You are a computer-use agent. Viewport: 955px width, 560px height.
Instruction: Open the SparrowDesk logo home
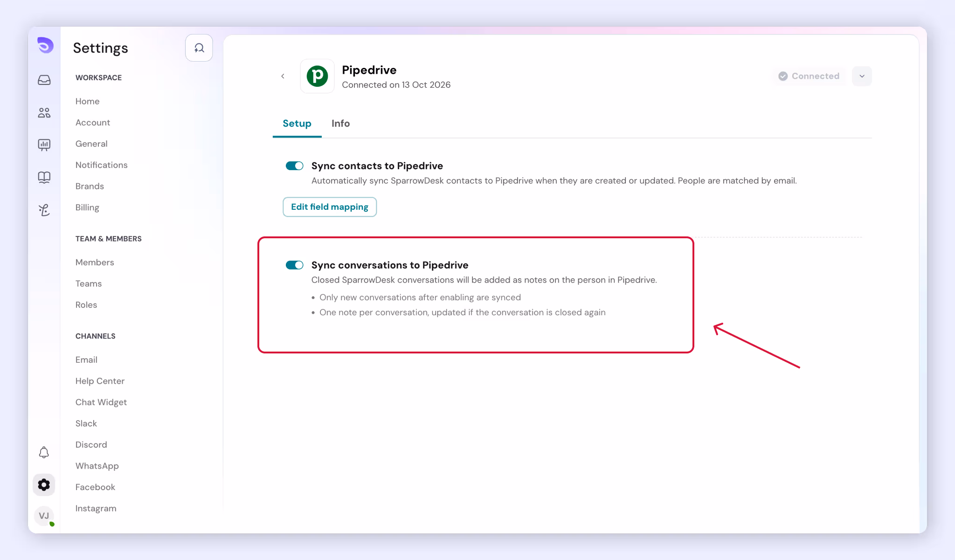tap(45, 46)
